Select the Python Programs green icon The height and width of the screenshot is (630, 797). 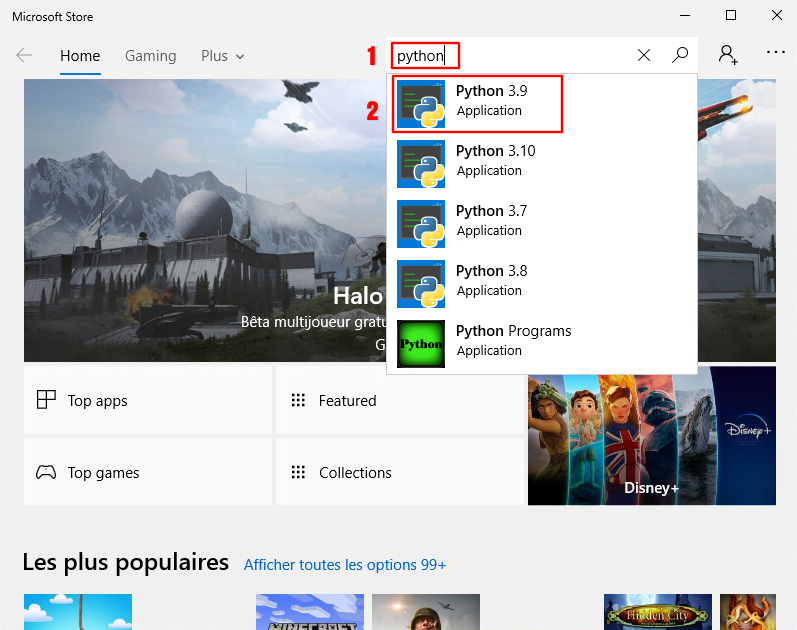click(x=421, y=344)
